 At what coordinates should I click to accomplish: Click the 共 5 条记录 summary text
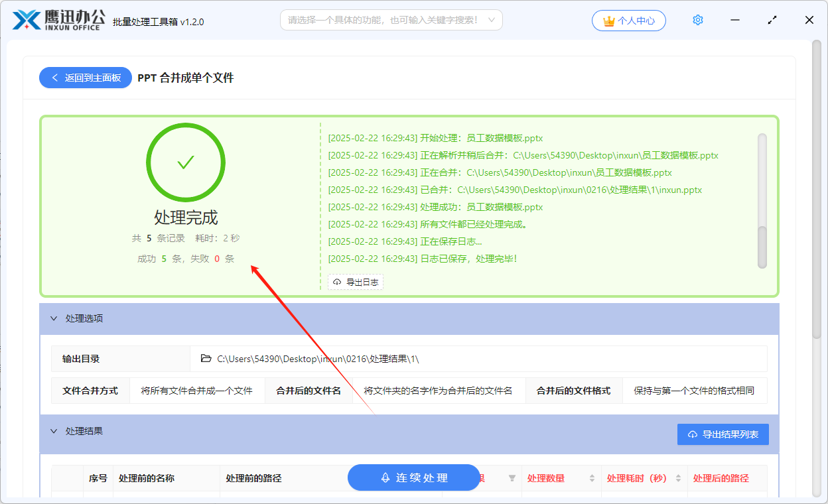tap(159, 238)
